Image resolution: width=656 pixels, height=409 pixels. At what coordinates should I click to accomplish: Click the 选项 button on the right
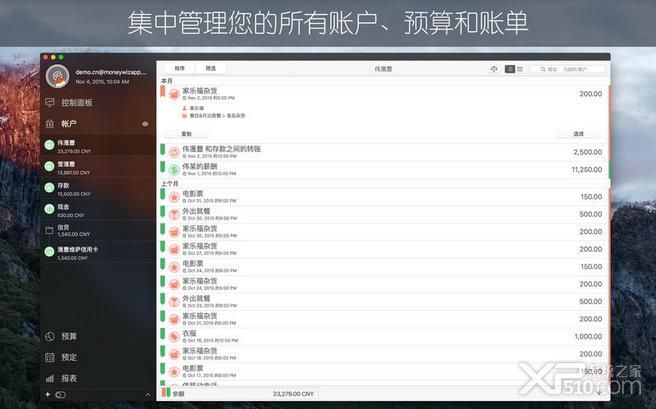coord(578,134)
